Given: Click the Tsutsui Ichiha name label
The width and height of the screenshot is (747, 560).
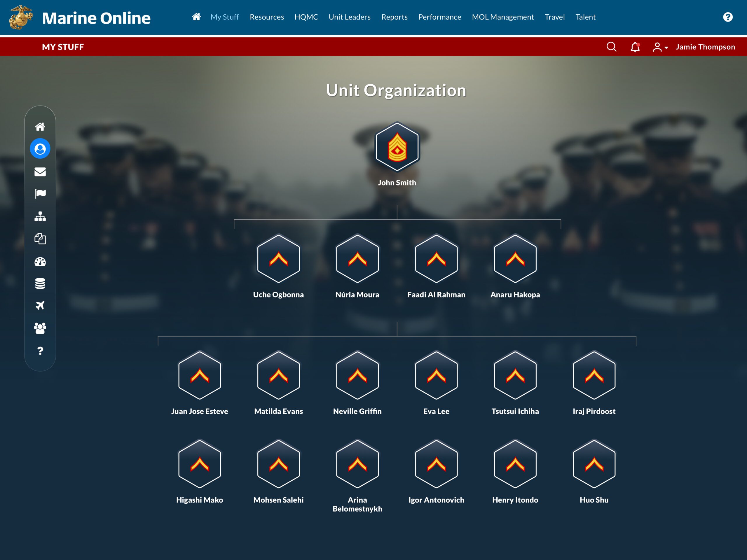Looking at the screenshot, I should point(515,411).
